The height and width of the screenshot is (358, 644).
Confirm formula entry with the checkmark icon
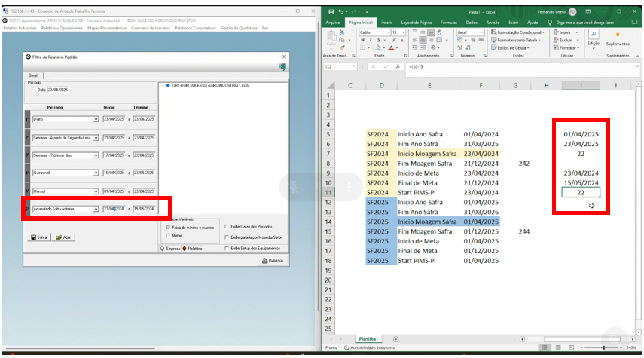pos(385,66)
